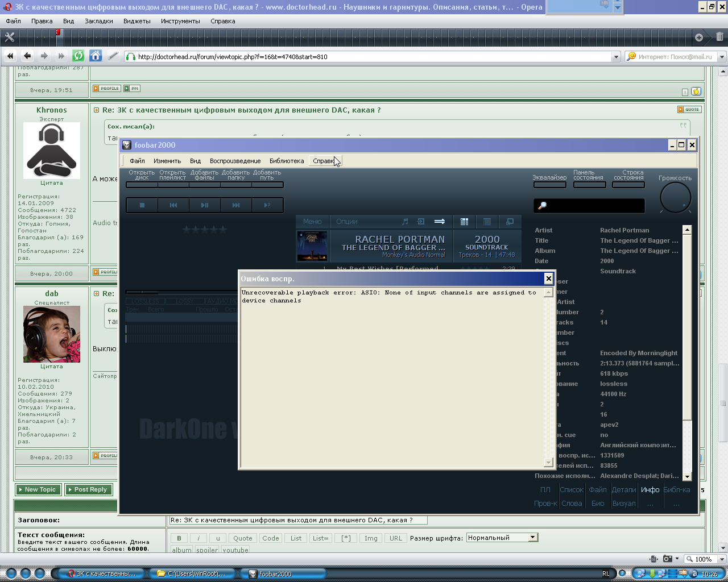
Task: Toggle play/pause in foobar2000
Action: [205, 205]
